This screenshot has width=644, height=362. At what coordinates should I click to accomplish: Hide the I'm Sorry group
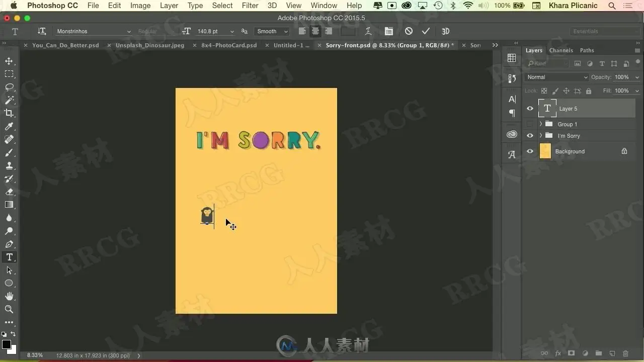pos(530,136)
